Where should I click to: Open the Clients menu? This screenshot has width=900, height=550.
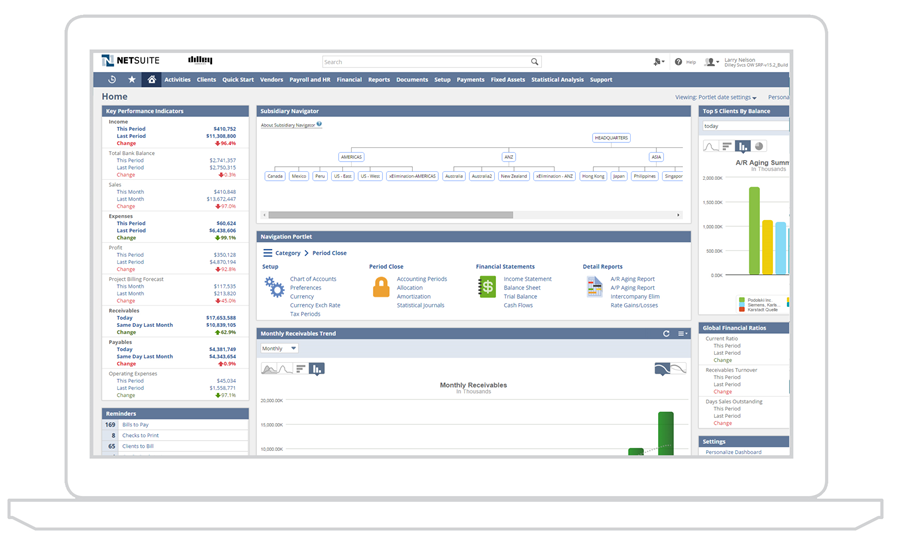(206, 80)
